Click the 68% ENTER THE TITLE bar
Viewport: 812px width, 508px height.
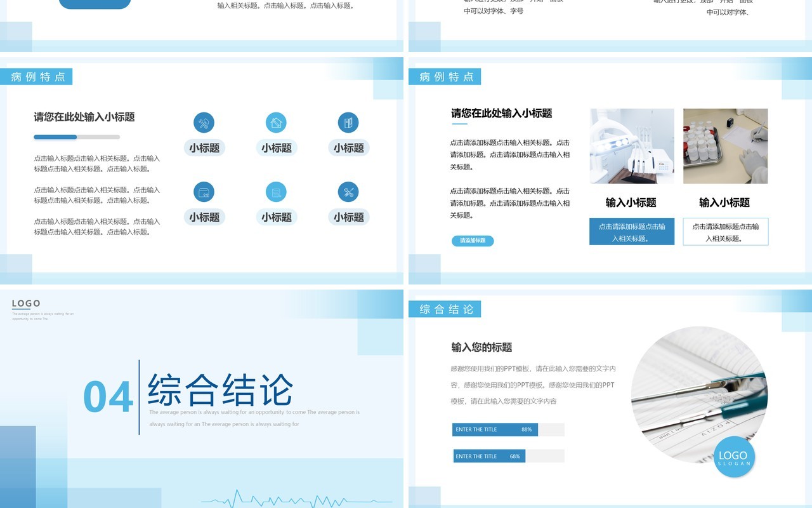pyautogui.click(x=489, y=456)
